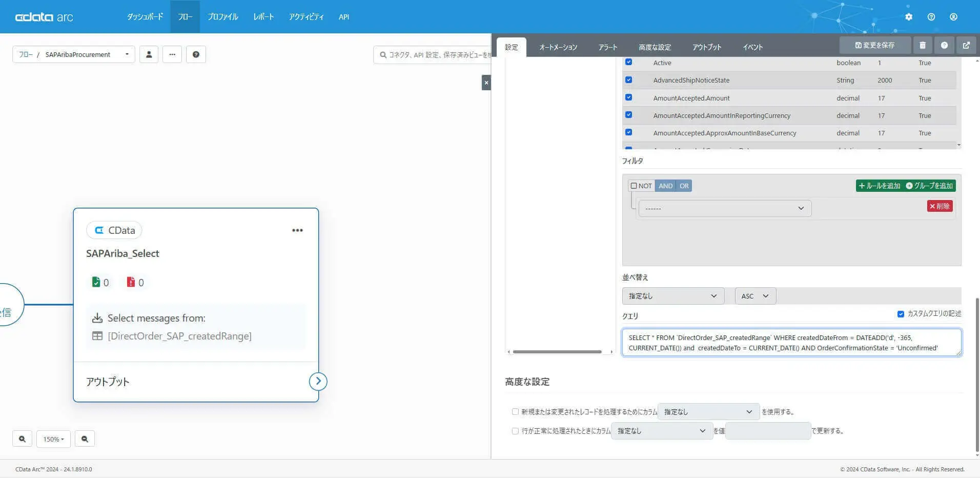The height and width of the screenshot is (478, 980).
Task: Uncheck the AmountAccepted.ApproxAmountInBaseCurrency checkbox
Action: (x=629, y=132)
